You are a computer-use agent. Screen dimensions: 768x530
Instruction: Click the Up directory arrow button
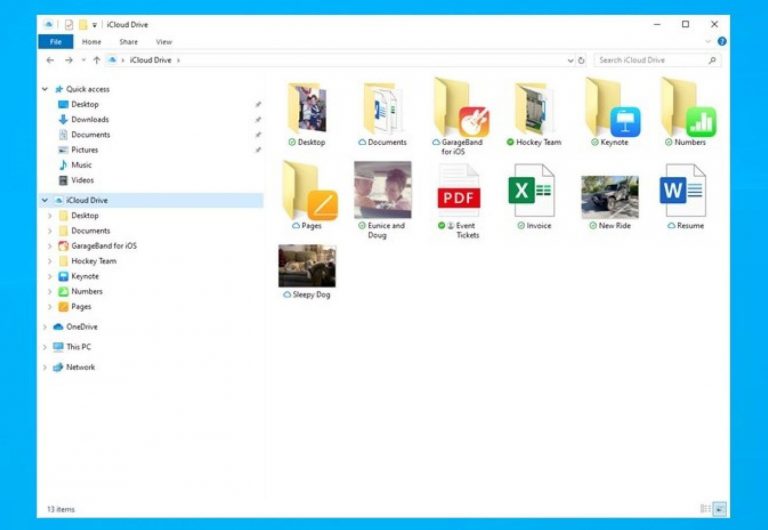pos(96,60)
